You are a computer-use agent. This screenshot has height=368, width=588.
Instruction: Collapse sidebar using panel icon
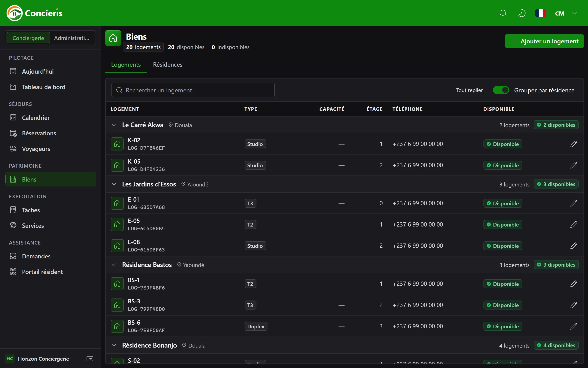(x=90, y=359)
